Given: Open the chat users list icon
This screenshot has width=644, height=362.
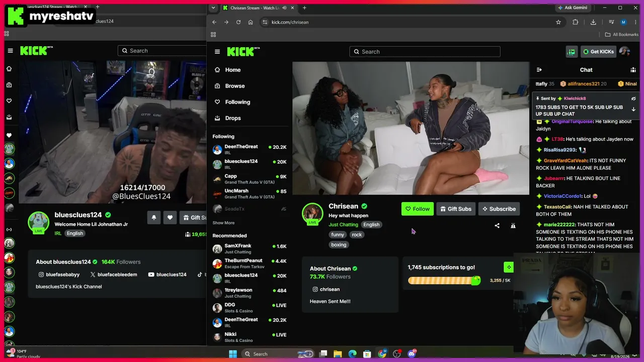Looking at the screenshot, I should pyautogui.click(x=633, y=70).
